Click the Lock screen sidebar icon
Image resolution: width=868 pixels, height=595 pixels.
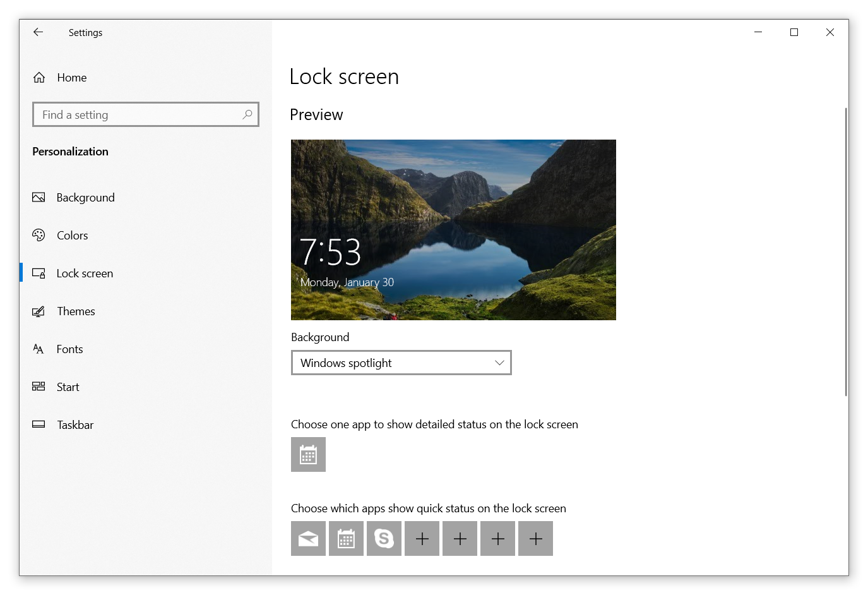39,273
